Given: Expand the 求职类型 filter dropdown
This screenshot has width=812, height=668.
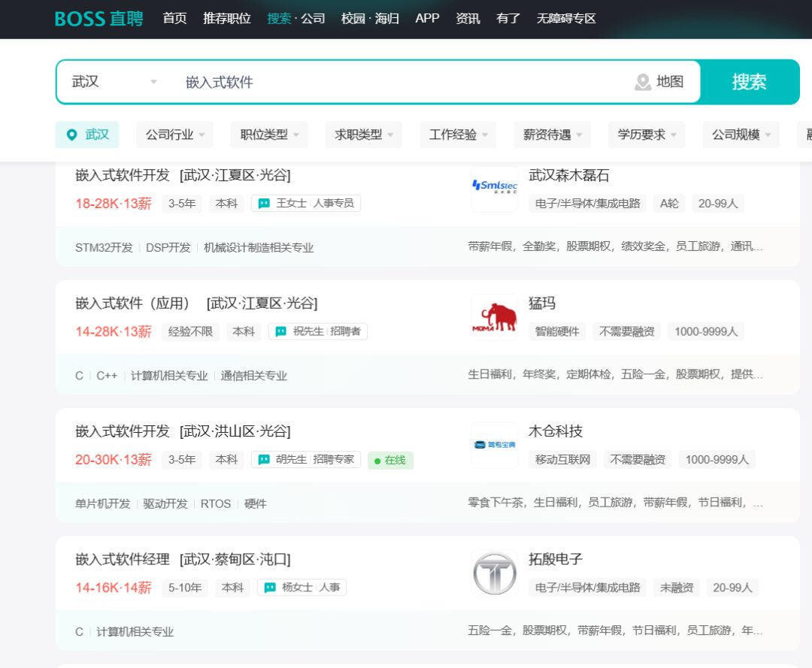Looking at the screenshot, I should (364, 135).
